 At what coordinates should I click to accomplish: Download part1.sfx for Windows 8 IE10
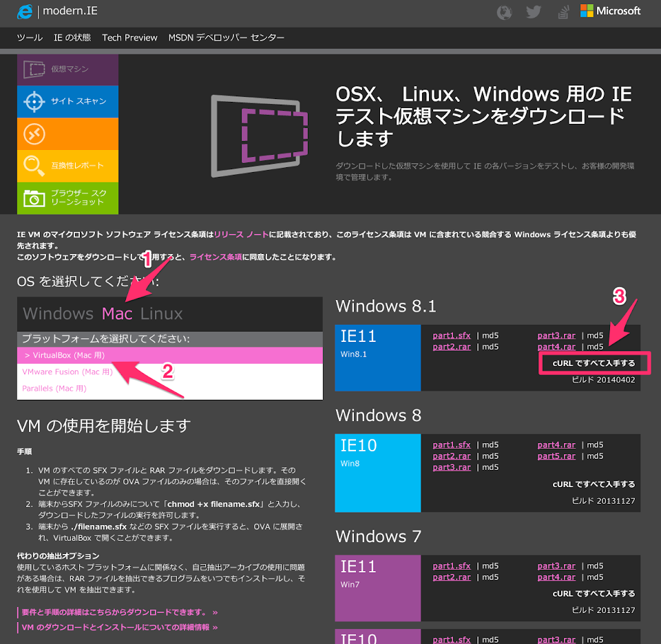[x=452, y=444]
